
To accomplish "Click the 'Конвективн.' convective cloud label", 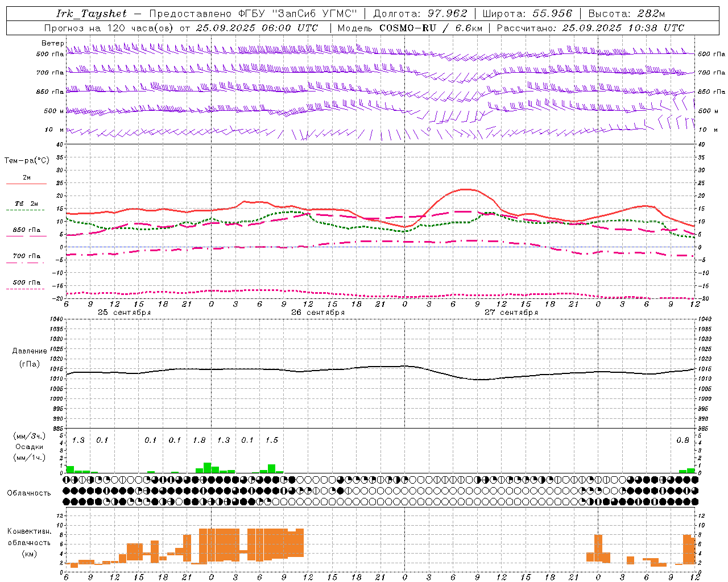I will pos(29,531).
